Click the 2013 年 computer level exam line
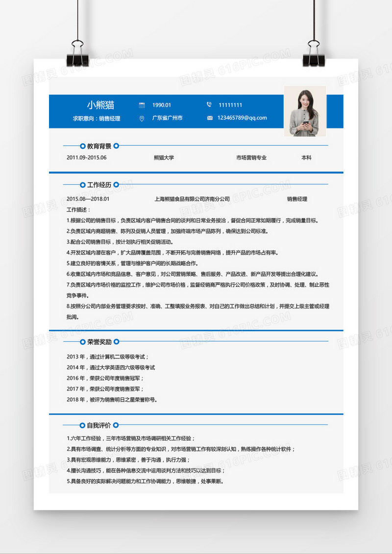Screen dimensions: 392x554 click(108, 357)
